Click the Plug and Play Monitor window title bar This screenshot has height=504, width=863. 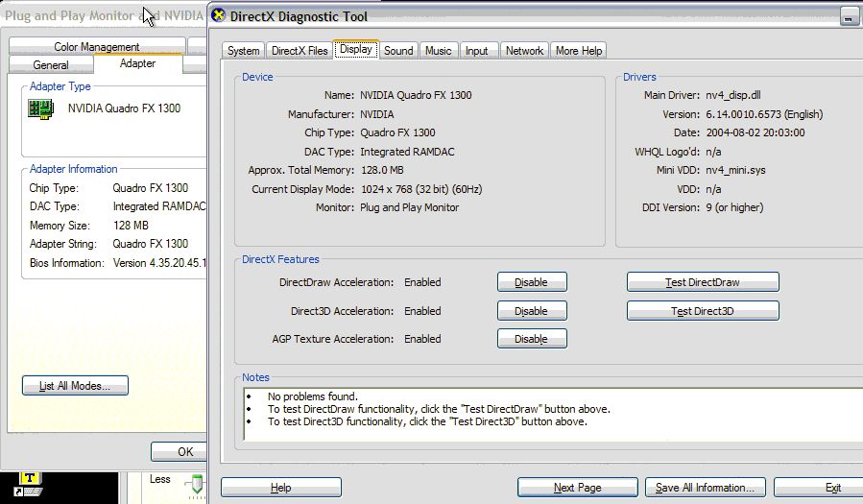[x=104, y=15]
